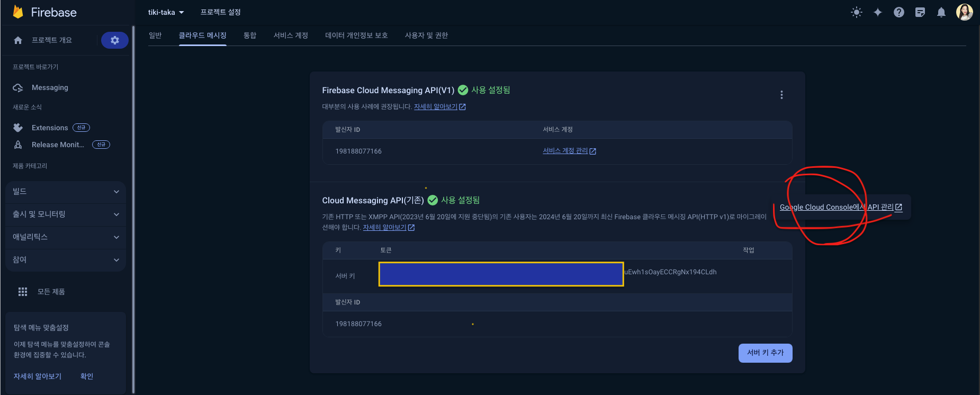Click the 서버 키 row label
Viewport: 980px width, 395px height.
[345, 276]
